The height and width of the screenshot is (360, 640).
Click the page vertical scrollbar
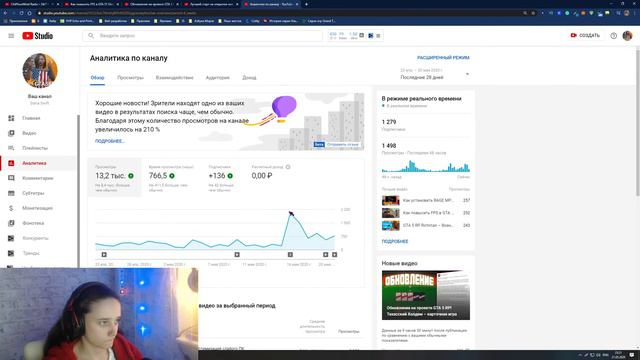(x=637, y=122)
